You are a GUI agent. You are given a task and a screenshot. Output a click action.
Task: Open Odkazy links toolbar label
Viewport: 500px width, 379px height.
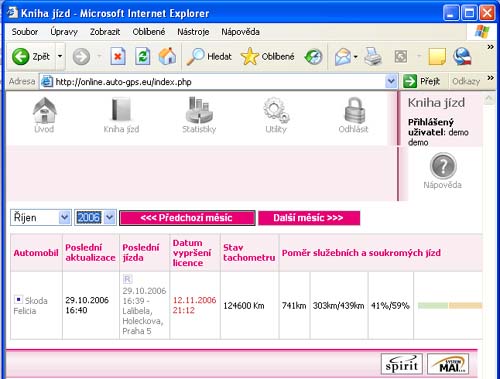(466, 81)
